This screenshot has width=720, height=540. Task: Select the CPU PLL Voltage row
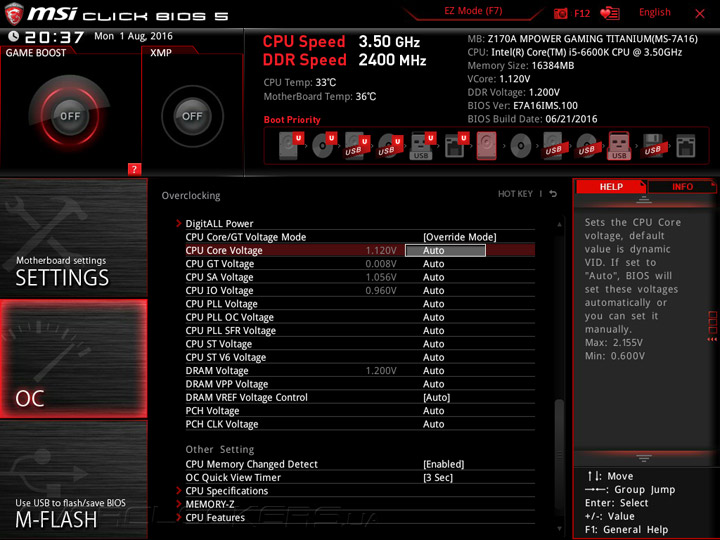click(x=360, y=304)
